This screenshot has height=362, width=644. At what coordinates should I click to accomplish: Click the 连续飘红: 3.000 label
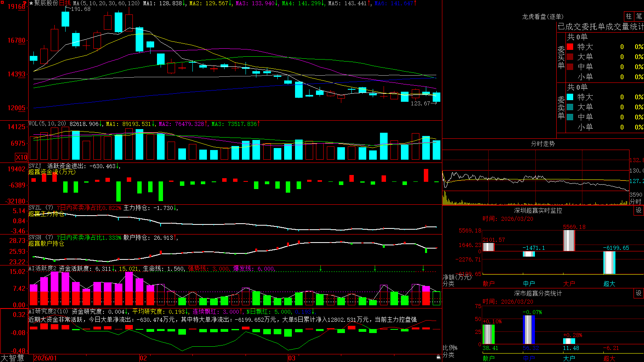216,311
